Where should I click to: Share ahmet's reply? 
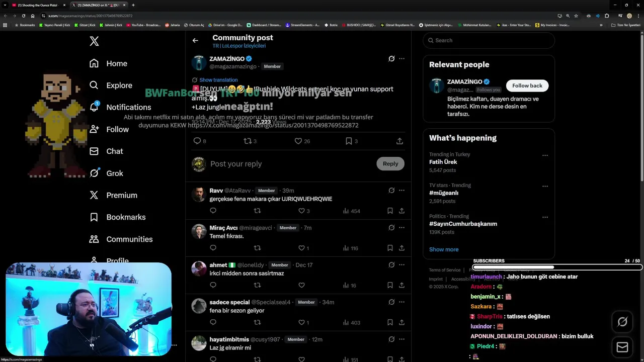tap(401, 285)
